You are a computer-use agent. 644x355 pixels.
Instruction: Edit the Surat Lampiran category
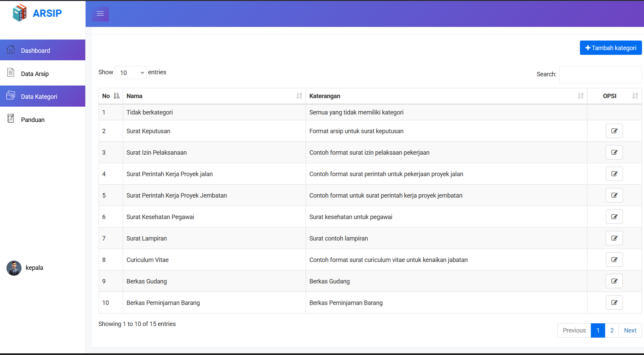(x=614, y=238)
